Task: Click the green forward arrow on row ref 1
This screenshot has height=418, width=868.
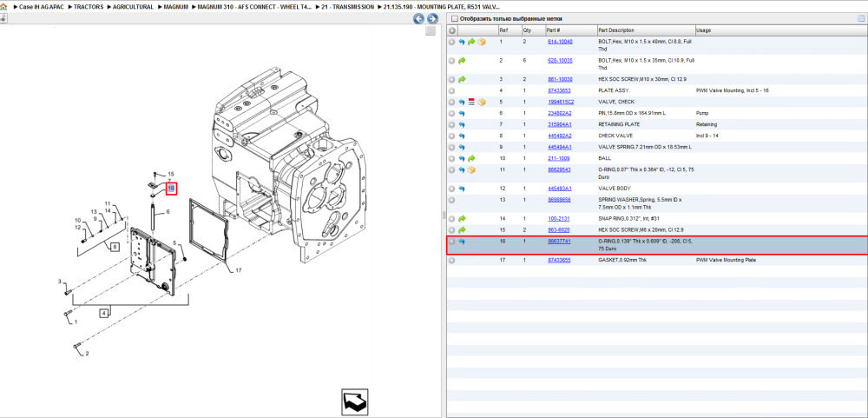Action: [471, 42]
